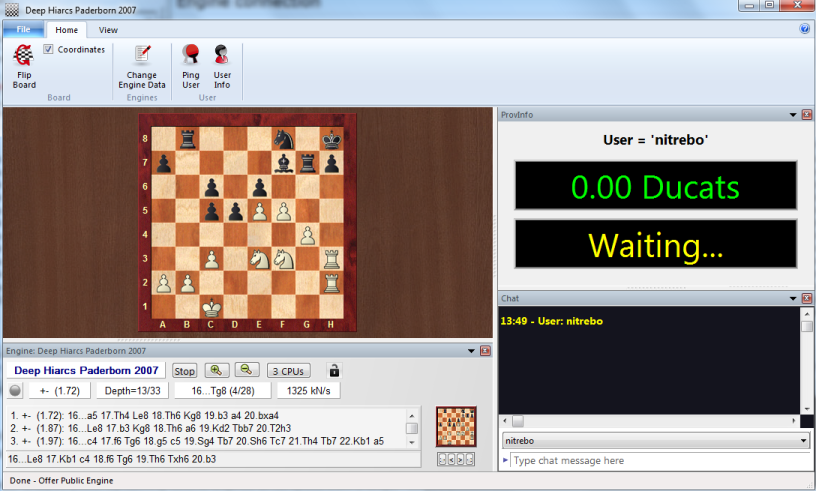Add an engine line with the plus magnifier
The height and width of the screenshot is (491, 816).
tap(215, 370)
